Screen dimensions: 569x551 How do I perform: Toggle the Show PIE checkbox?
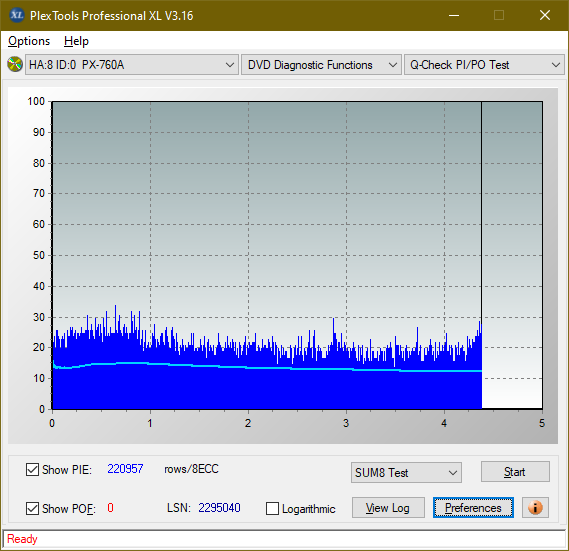click(x=32, y=469)
